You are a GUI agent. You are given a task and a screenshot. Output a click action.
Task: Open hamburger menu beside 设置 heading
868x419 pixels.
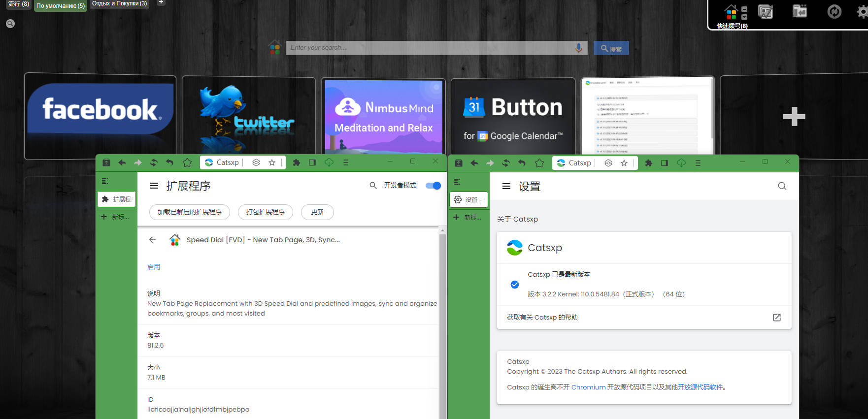[x=506, y=186]
